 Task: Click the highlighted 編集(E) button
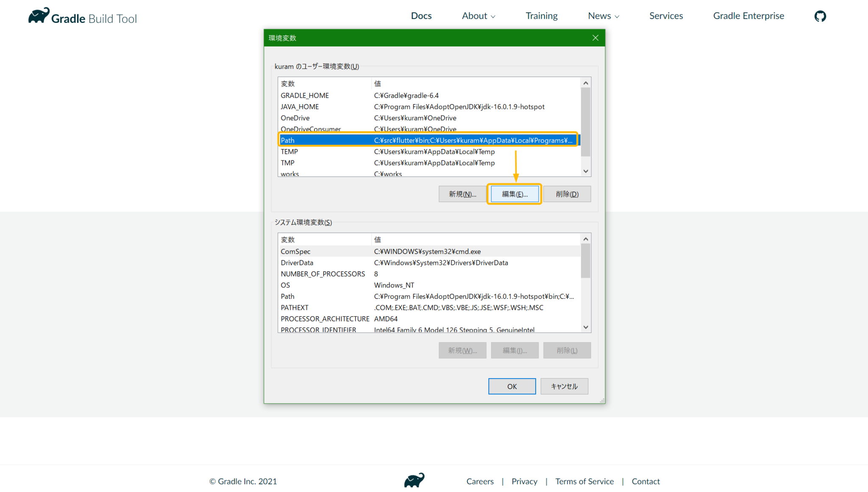(514, 194)
